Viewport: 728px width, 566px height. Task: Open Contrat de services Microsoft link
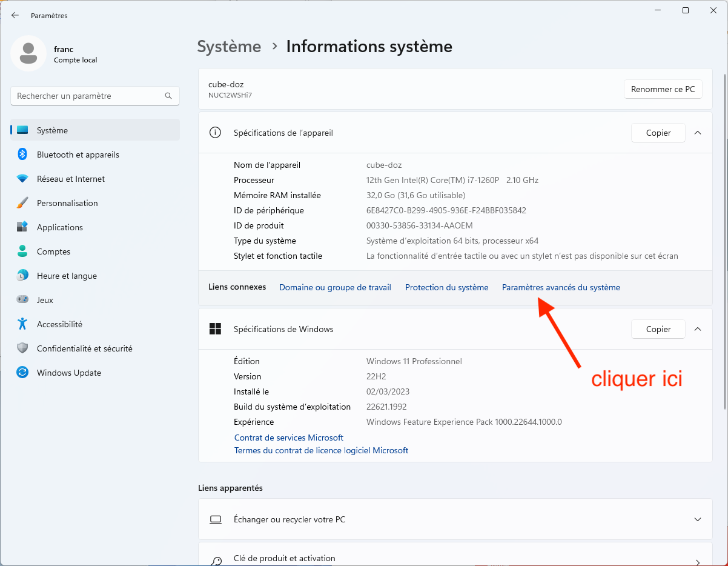[288, 438]
